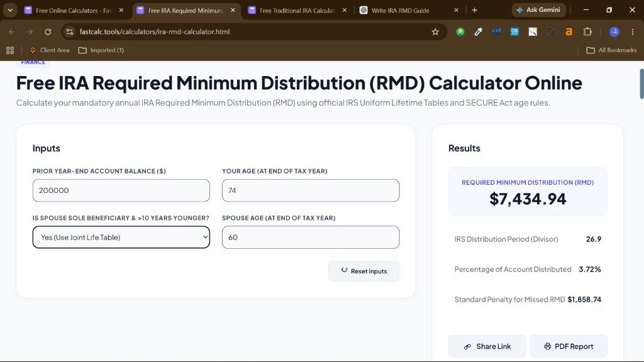Edit the Your Age field
Image resolution: width=644 pixels, height=362 pixels.
(311, 190)
